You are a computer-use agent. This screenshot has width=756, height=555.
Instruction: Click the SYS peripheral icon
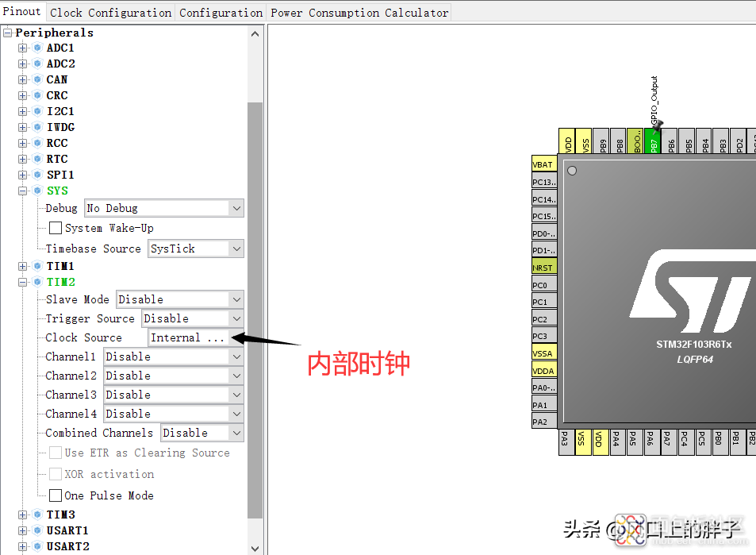point(37,191)
